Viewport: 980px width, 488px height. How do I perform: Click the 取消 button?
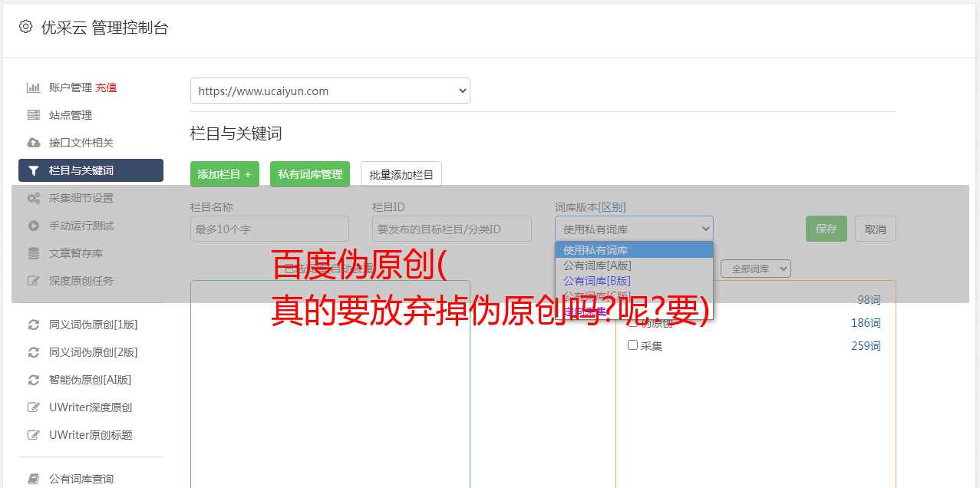(x=876, y=229)
